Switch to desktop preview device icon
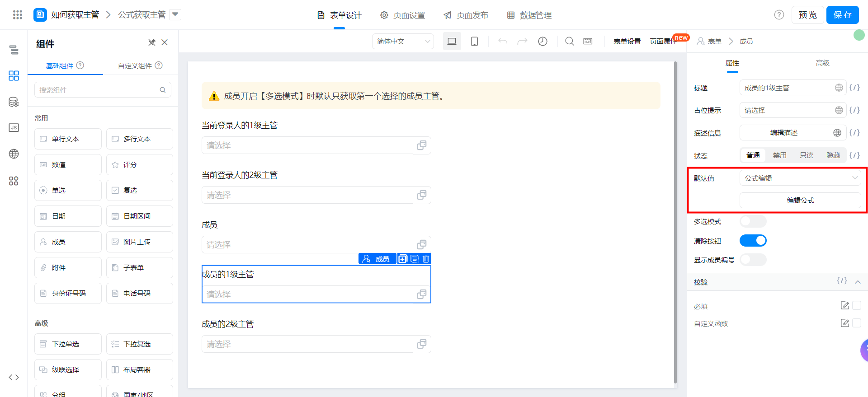The image size is (868, 397). coord(452,41)
